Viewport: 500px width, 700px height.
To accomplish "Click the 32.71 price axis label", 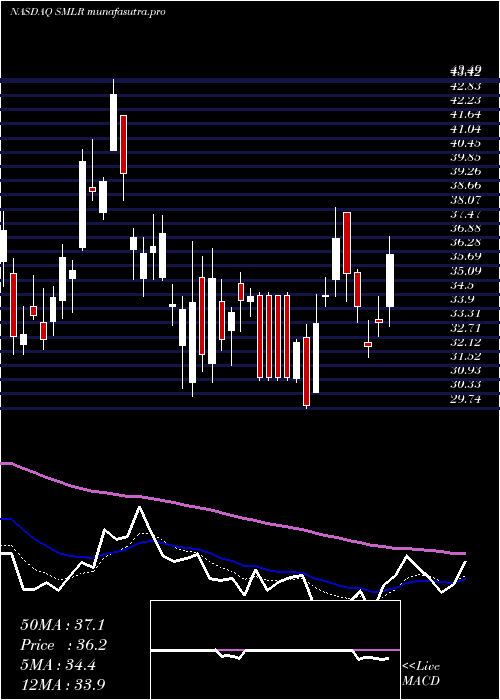I will pyautogui.click(x=466, y=328).
